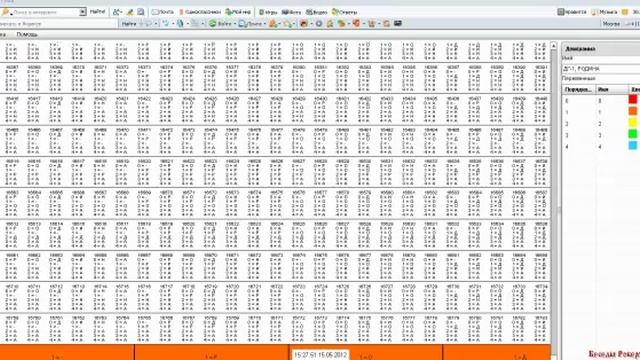Click the dark monitor icon ending the Yandex toolbar
The width and height of the screenshot is (640, 360).
point(398,24)
